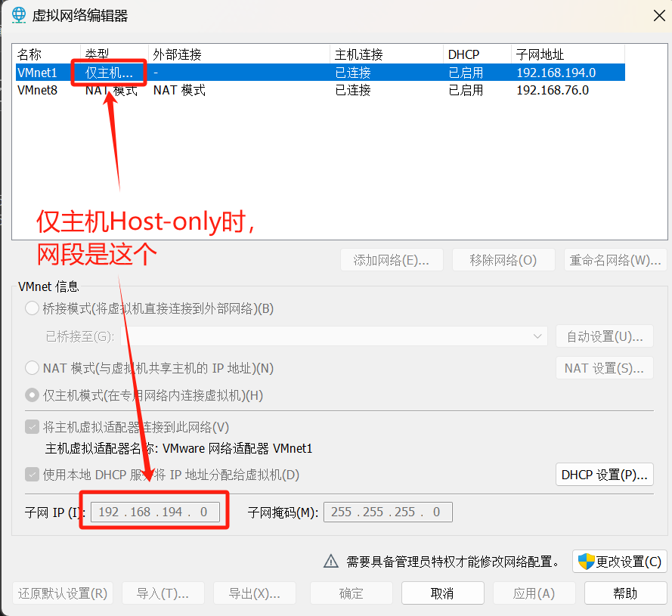Click the shield icon on 更改设置 button
This screenshot has height=616, width=672.
point(586,561)
